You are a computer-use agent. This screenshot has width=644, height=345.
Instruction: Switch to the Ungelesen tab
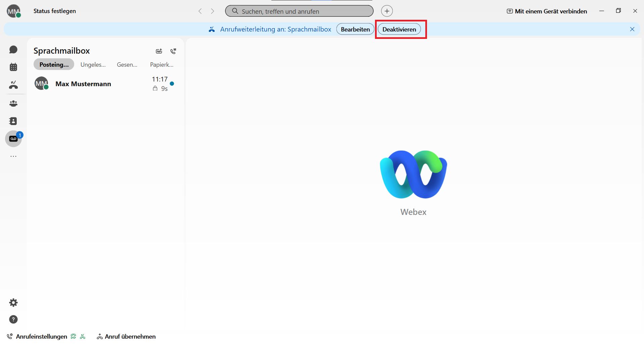tap(93, 65)
